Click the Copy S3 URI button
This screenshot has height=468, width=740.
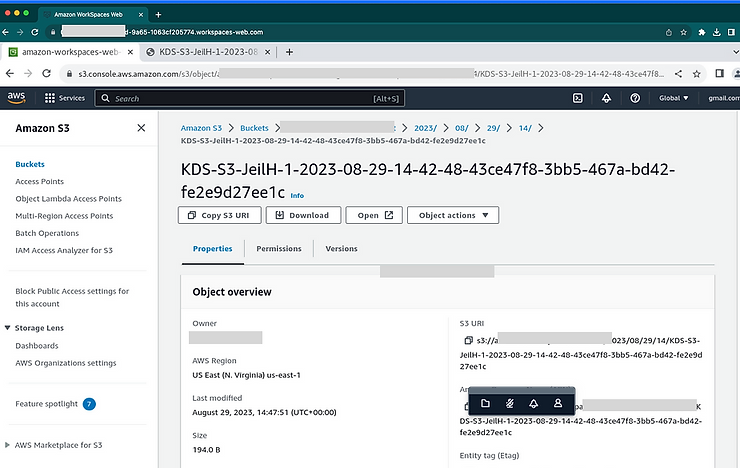click(x=219, y=215)
